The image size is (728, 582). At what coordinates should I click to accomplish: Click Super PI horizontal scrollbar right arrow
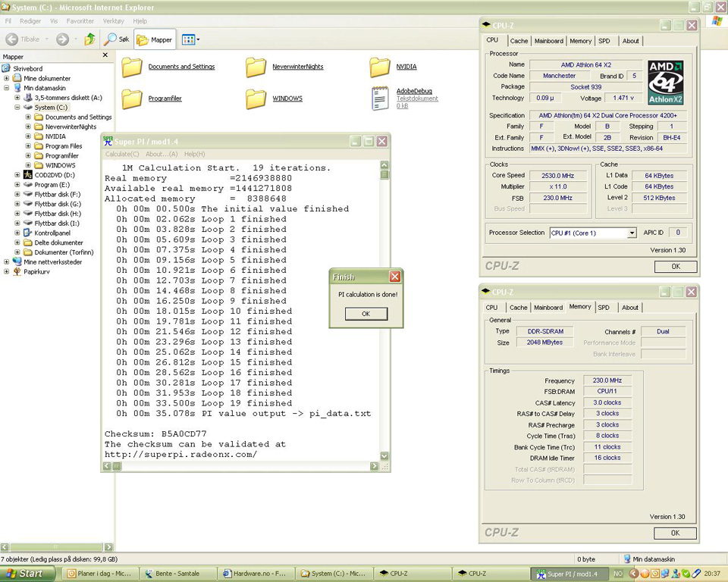click(374, 466)
